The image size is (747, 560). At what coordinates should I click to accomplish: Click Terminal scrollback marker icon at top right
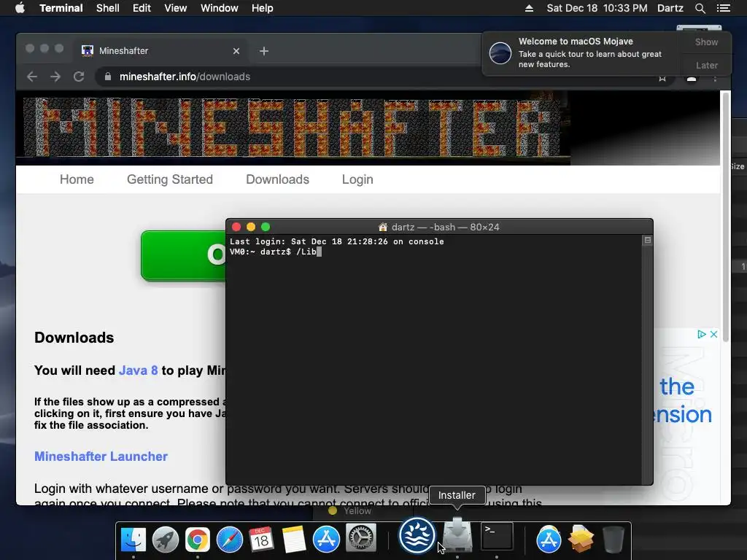tap(648, 240)
